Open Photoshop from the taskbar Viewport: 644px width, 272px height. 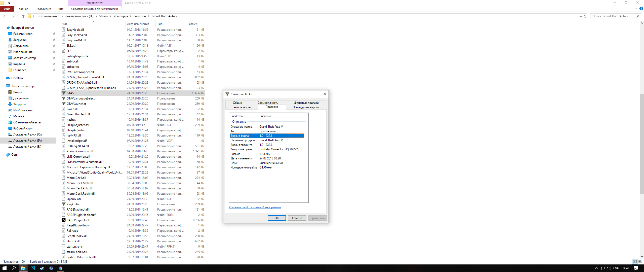33,268
